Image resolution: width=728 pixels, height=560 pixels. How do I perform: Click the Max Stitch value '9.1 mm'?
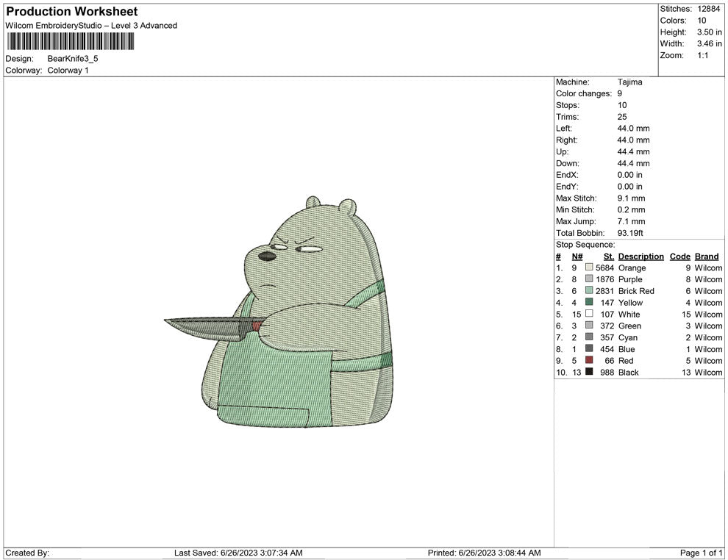coord(632,198)
